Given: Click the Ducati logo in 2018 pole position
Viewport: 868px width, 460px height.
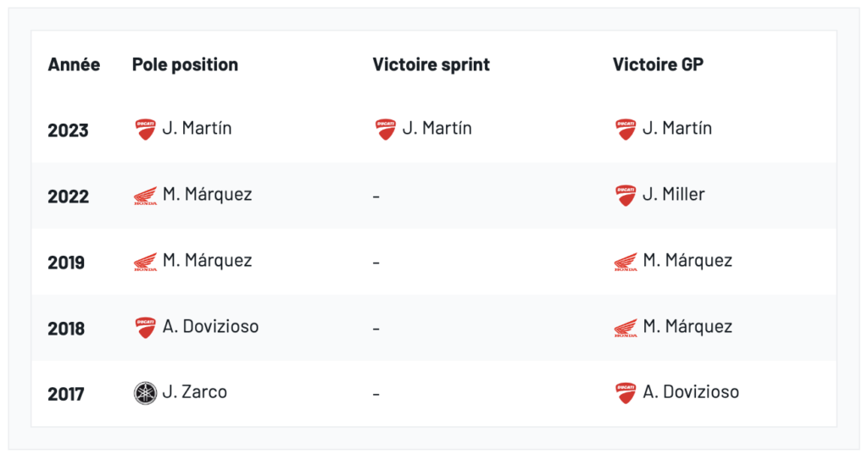Looking at the screenshot, I should [145, 328].
